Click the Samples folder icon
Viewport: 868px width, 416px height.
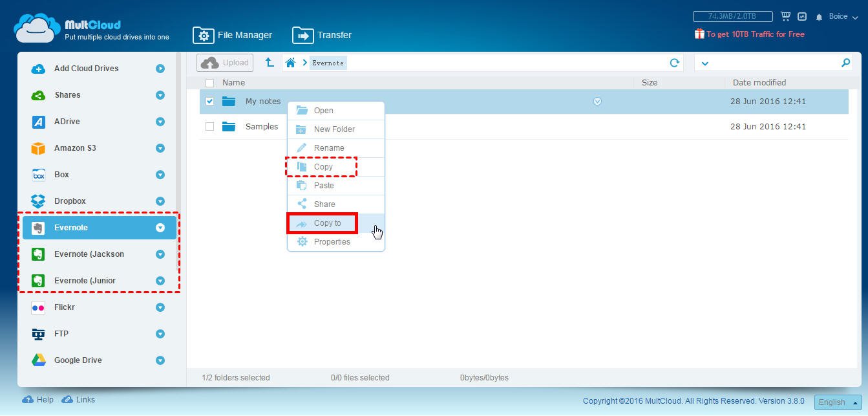click(229, 126)
